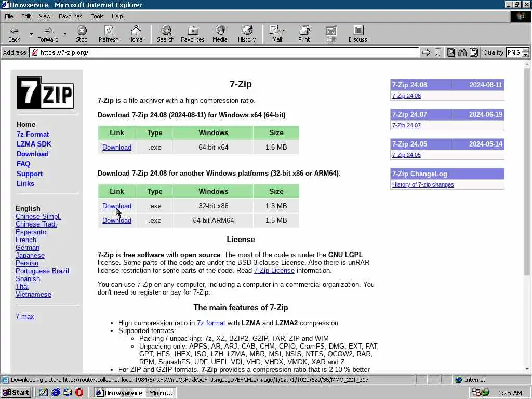Download the 32-bit x86 .exe

117,206
